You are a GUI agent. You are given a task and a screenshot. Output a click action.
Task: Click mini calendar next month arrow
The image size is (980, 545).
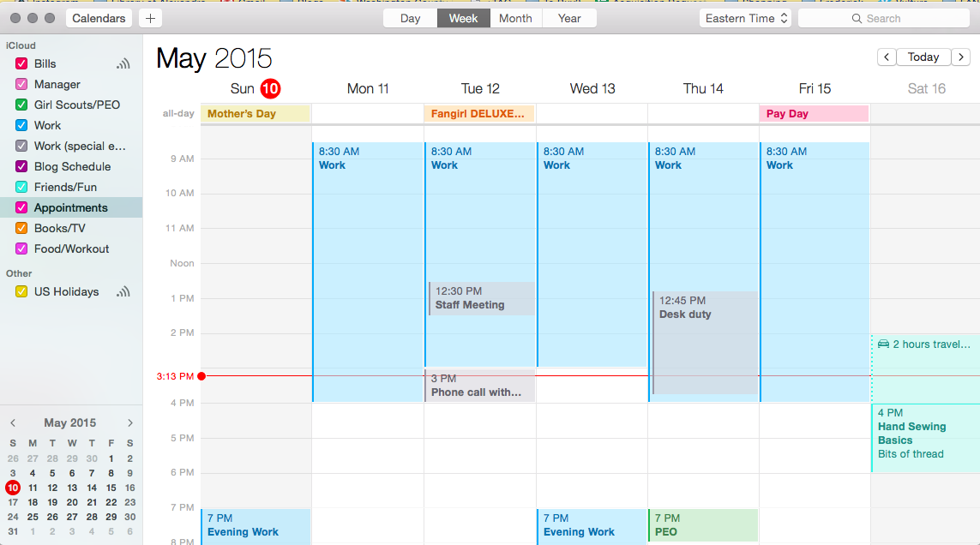tap(129, 422)
